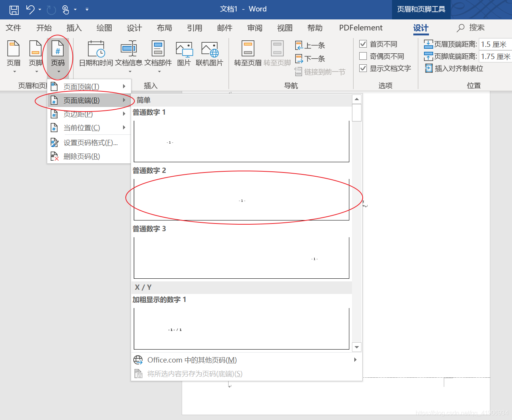Click the Office.com globe icon
This screenshot has height=420, width=512.
(x=138, y=360)
